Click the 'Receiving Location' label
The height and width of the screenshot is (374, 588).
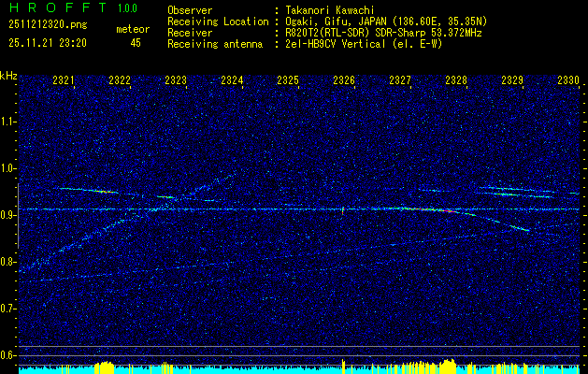(218, 22)
